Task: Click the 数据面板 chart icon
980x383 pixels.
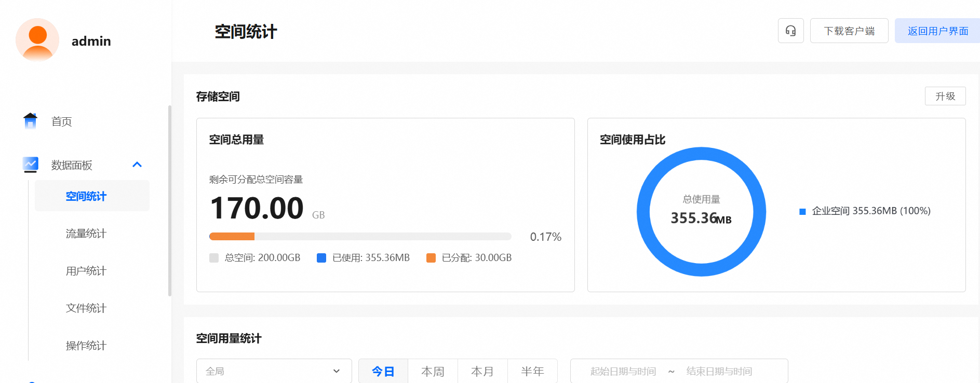Action: coord(31,165)
